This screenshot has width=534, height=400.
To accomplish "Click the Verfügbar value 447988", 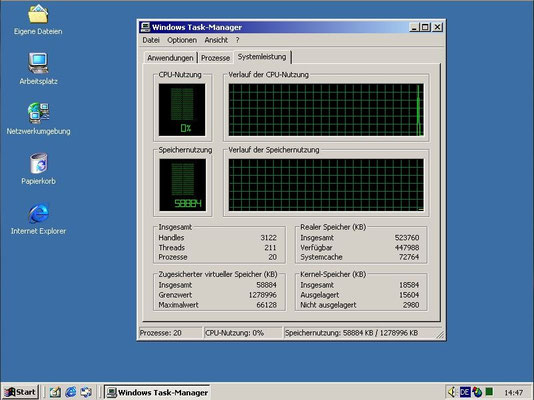I will click(x=407, y=247).
